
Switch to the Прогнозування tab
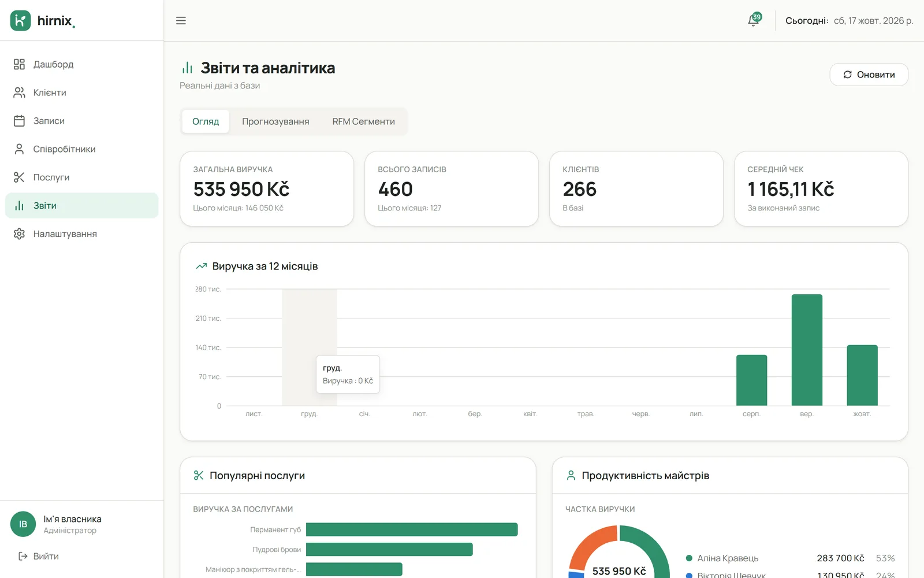pyautogui.click(x=275, y=121)
